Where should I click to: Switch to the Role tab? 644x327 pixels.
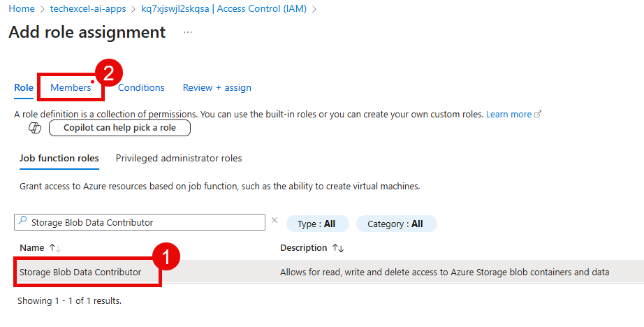24,87
